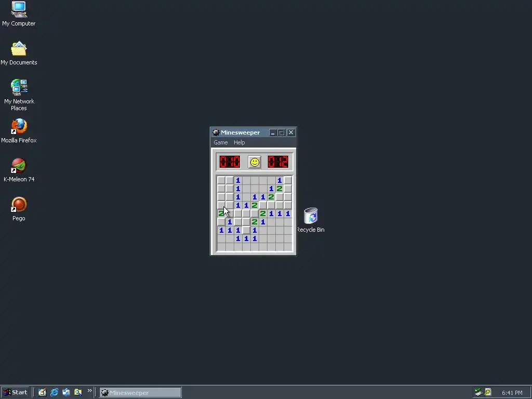This screenshot has height=399, width=532.
Task: Click the network connection tray icon
Action: [478, 392]
